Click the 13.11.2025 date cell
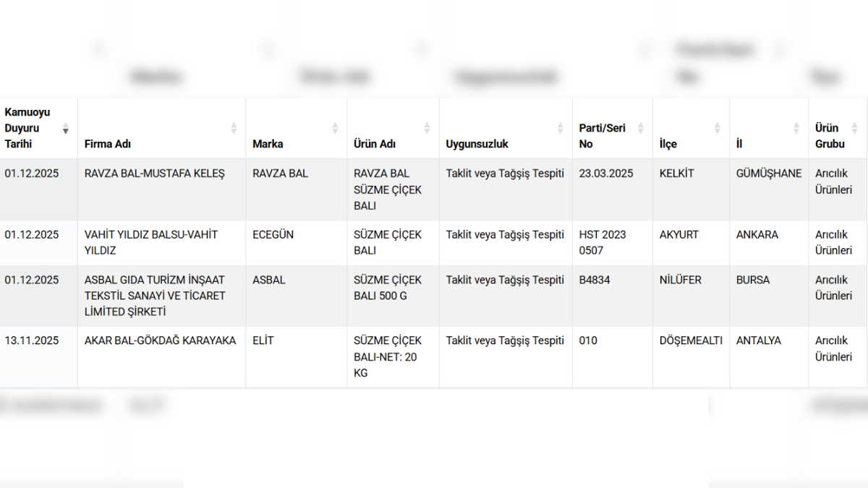The width and height of the screenshot is (868, 488). [32, 341]
